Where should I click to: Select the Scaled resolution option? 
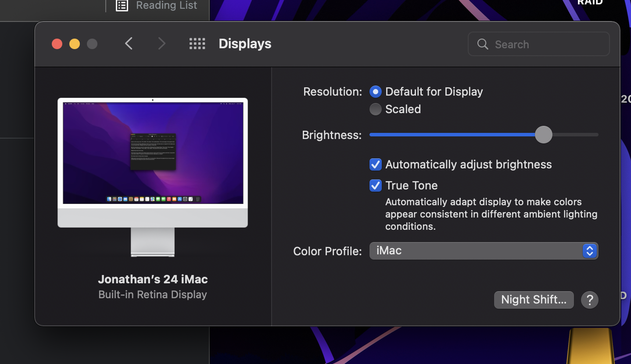click(376, 109)
